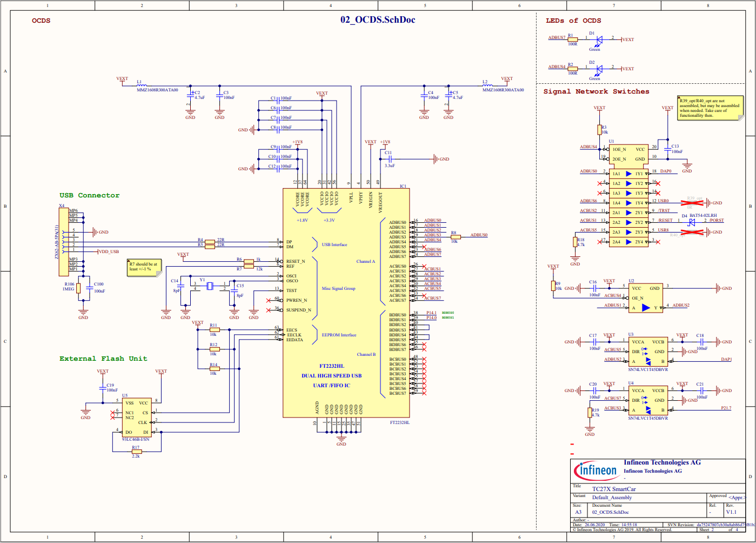Select inductor L2 MMZ1608R300ATA00
The width and height of the screenshot is (756, 543).
tap(487, 85)
